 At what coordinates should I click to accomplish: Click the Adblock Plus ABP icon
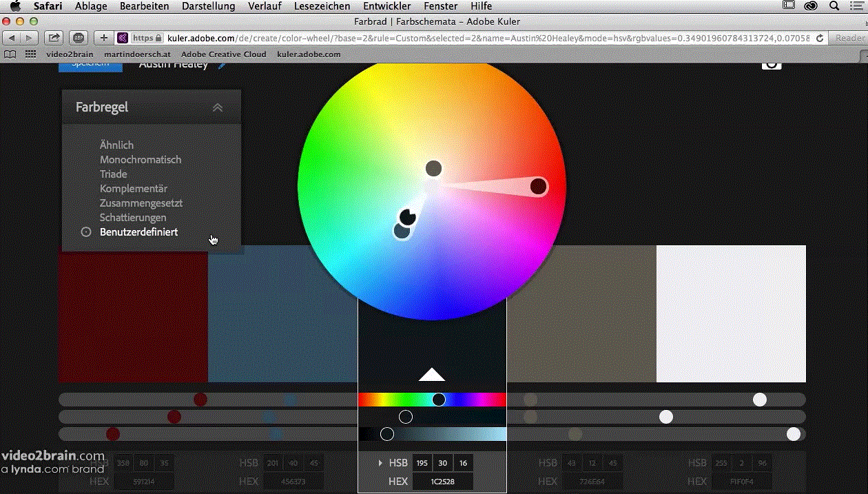(x=78, y=38)
